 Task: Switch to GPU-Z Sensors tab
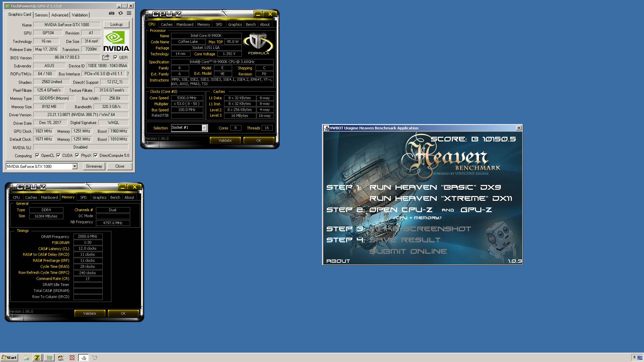click(x=41, y=15)
